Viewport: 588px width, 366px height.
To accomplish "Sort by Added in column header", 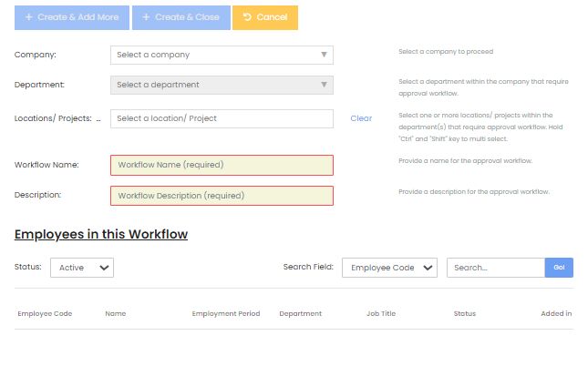I will (556, 313).
